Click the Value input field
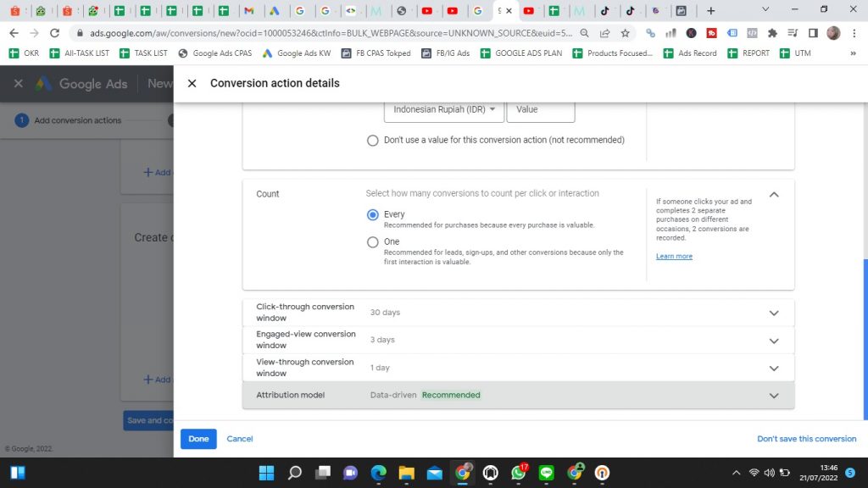This screenshot has width=868, height=488. click(540, 109)
